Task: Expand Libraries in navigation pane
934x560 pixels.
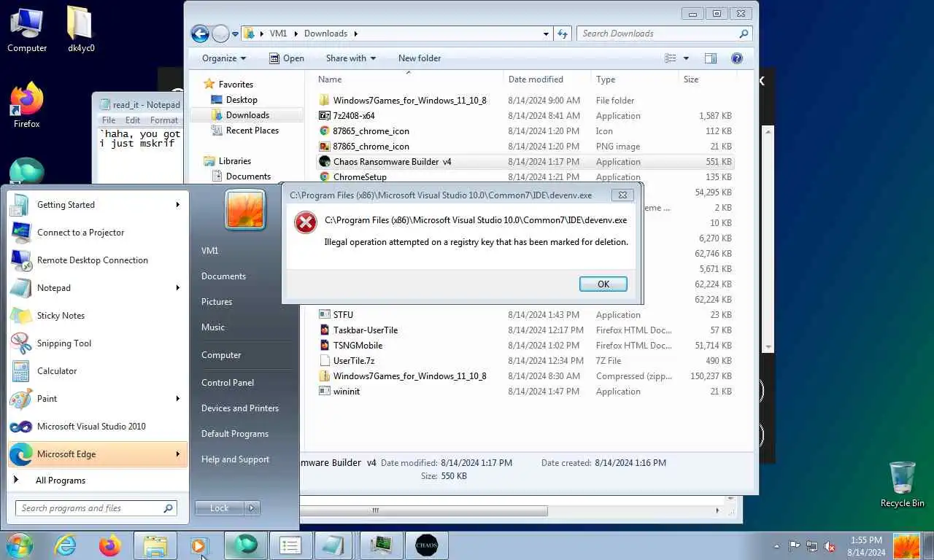Action: pyautogui.click(x=235, y=161)
